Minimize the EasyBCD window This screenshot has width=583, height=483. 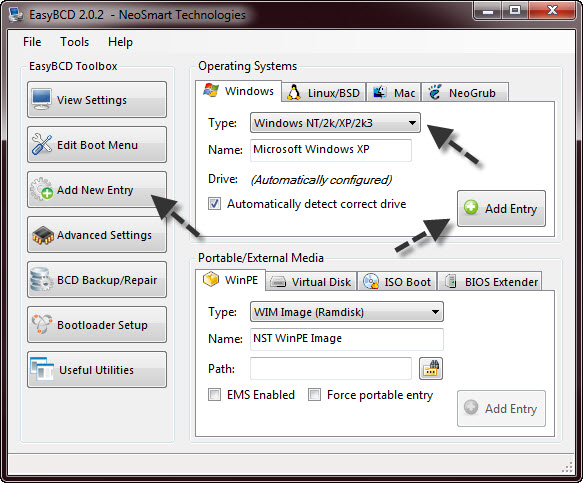point(488,10)
